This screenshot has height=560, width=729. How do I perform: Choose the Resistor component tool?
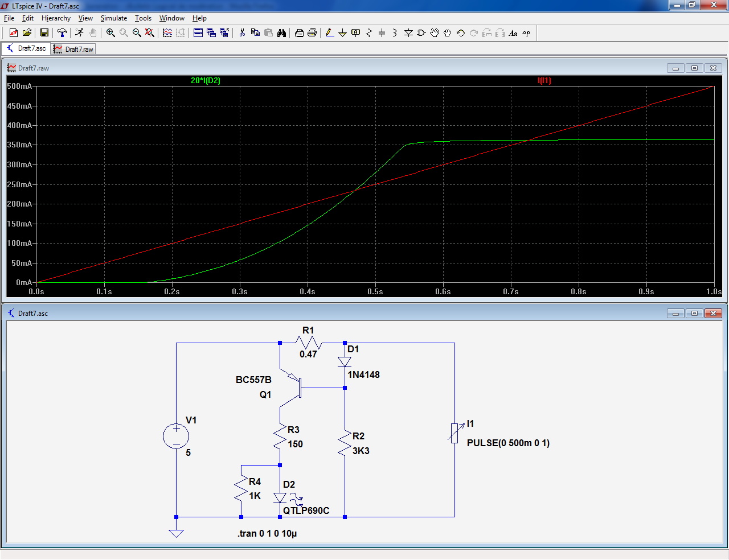click(x=368, y=33)
